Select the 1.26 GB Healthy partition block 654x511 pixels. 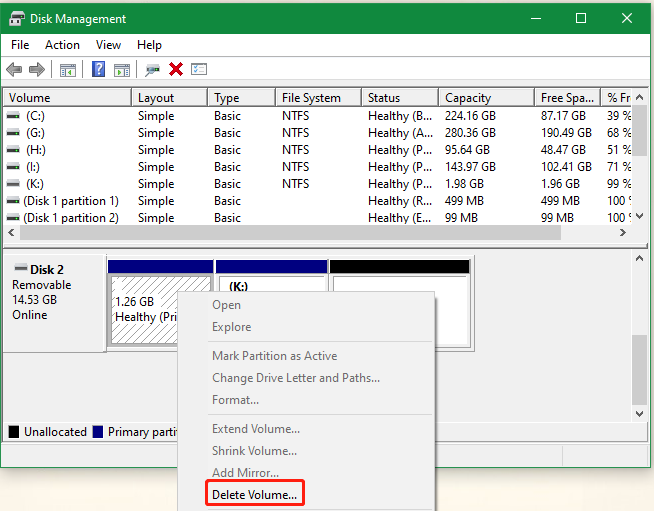(x=142, y=309)
